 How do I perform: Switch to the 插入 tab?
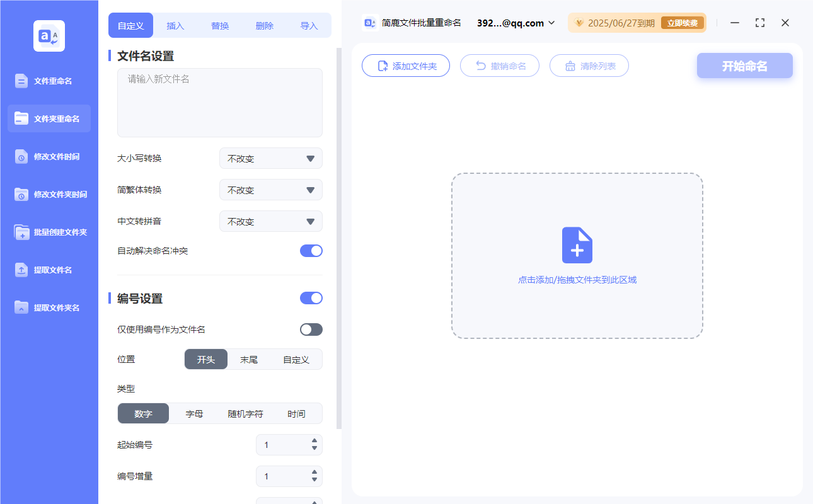click(x=175, y=25)
